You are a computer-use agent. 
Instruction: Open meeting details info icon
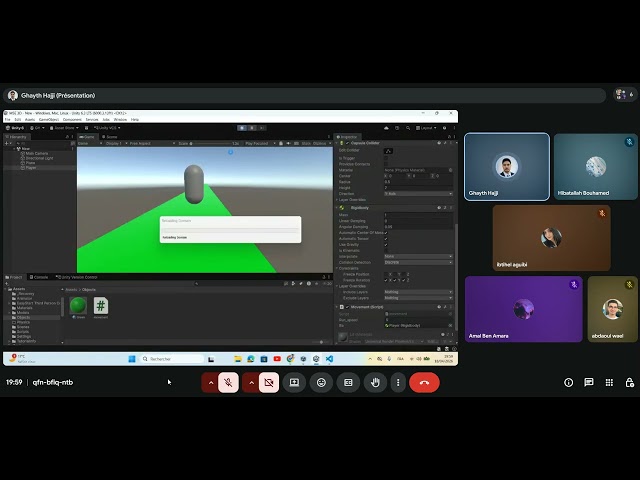568,382
